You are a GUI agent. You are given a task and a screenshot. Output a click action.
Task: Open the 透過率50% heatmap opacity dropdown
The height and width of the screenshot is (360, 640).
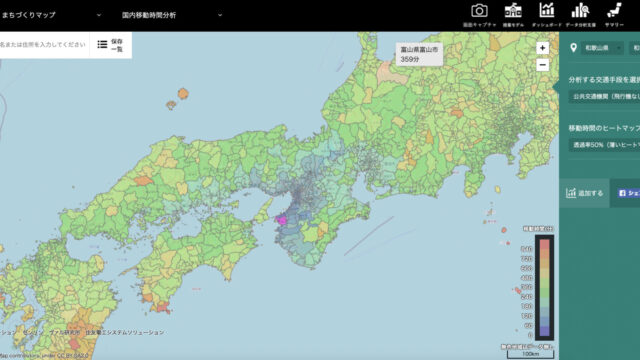pos(604,144)
